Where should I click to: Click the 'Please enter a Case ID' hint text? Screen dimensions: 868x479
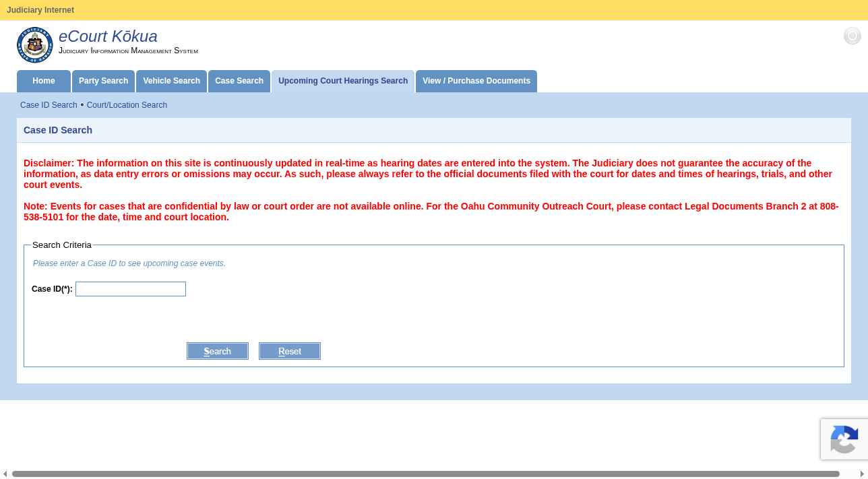(x=129, y=263)
